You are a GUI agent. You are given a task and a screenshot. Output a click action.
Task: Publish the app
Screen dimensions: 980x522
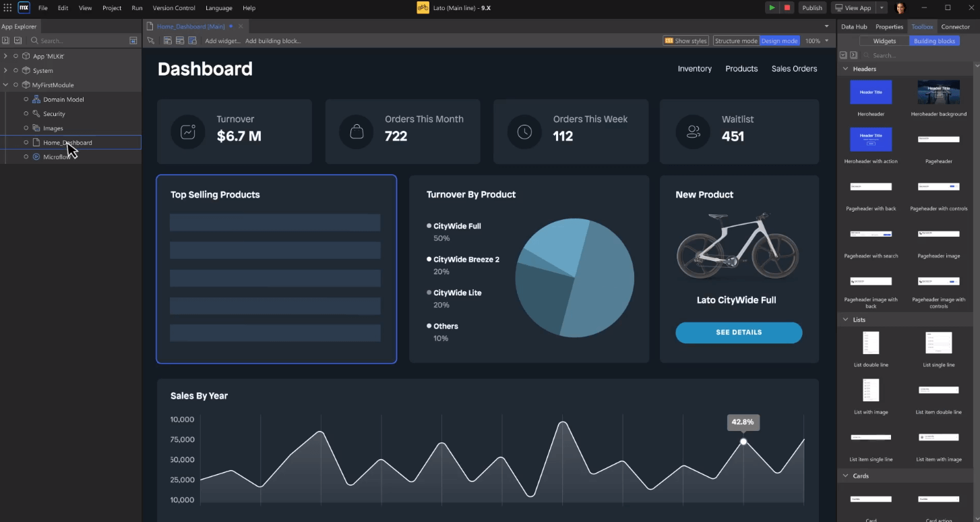(811, 7)
